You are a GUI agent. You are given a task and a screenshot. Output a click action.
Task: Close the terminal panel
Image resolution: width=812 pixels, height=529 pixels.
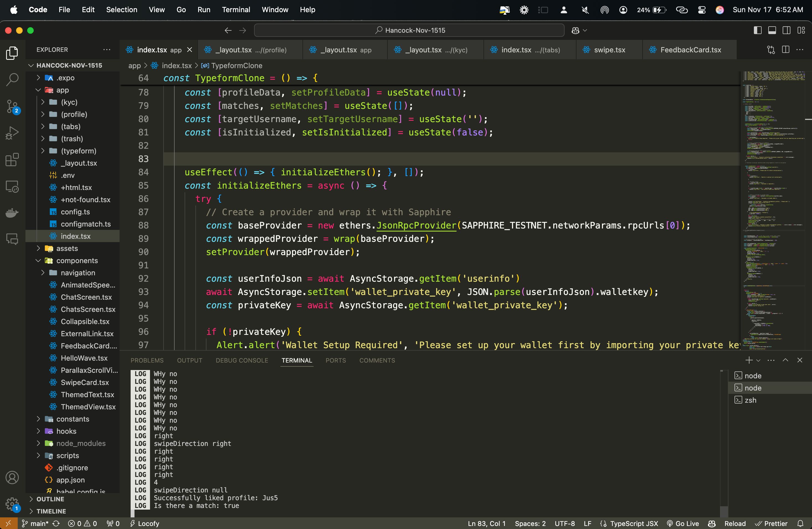(800, 360)
